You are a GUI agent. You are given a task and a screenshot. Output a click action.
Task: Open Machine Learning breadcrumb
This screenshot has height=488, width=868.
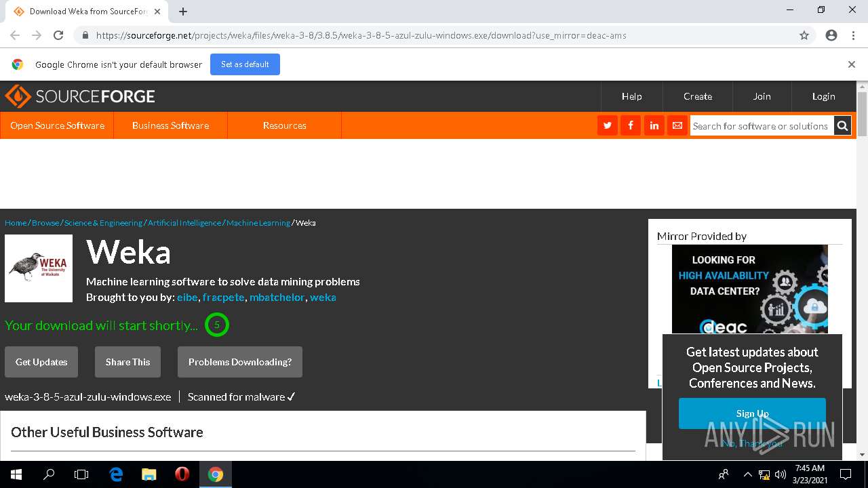[x=258, y=223]
